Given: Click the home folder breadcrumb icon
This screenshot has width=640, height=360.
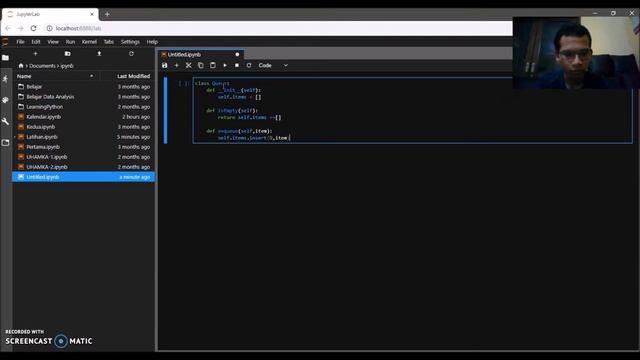Looking at the screenshot, I should tap(21, 66).
